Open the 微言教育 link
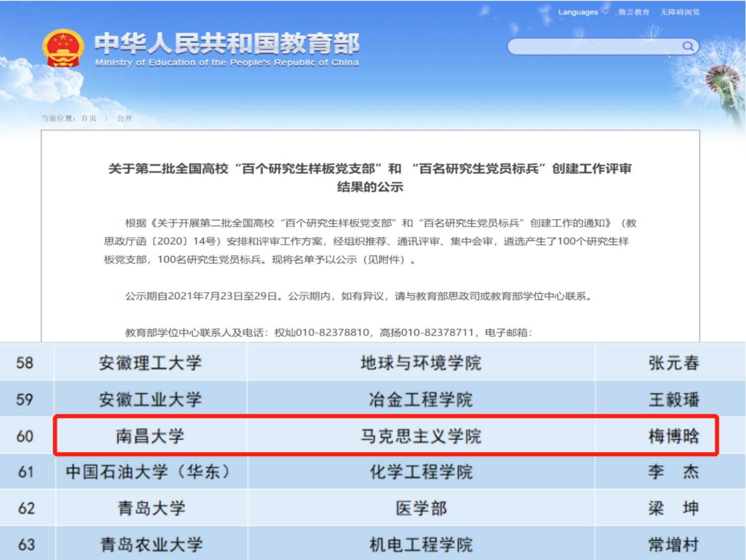746x560 pixels. [x=633, y=12]
